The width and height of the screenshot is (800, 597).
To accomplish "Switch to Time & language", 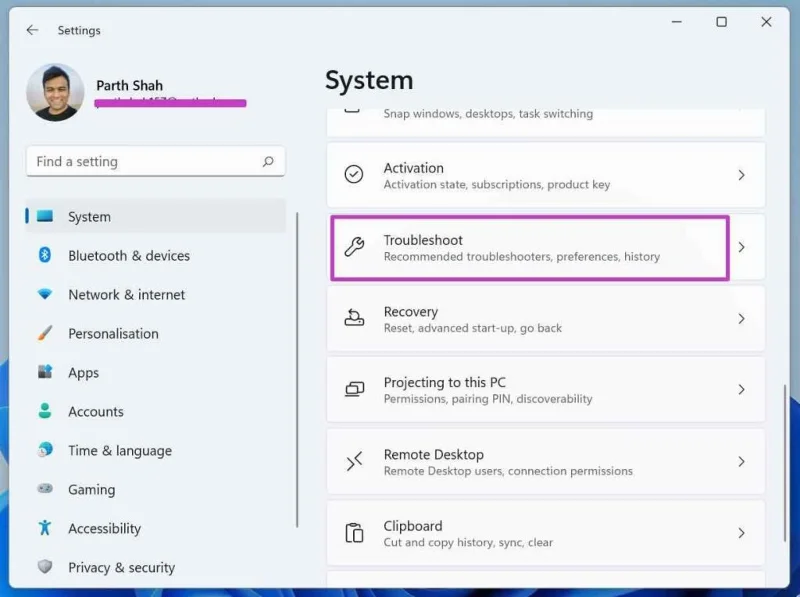I will coord(156,451).
